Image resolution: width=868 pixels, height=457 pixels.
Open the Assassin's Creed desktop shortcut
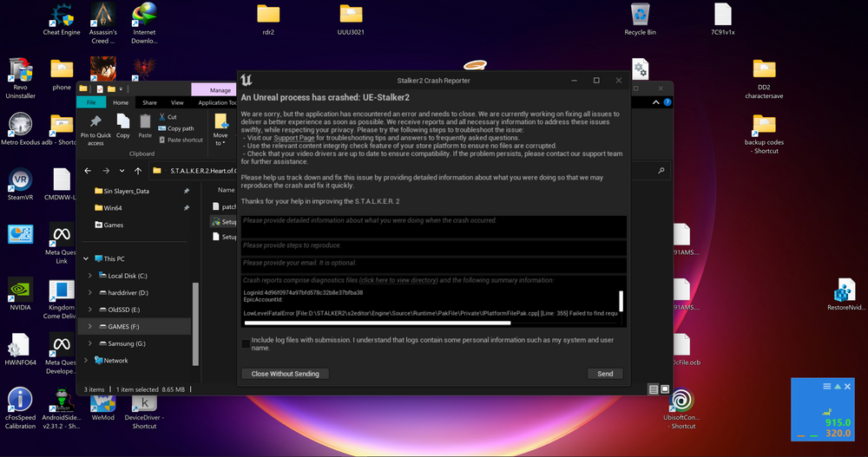click(x=103, y=23)
